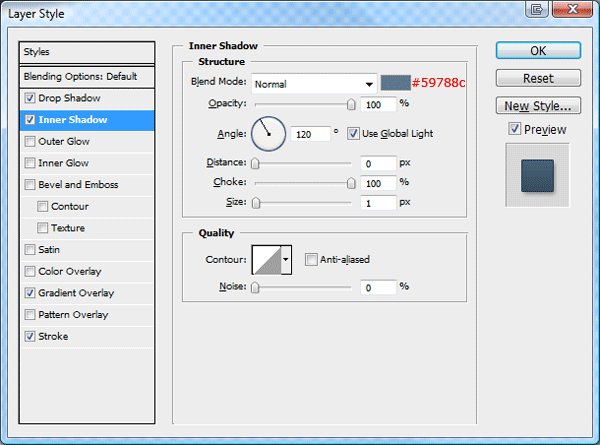Click the Opacity value field
600x445 pixels.
pos(378,104)
